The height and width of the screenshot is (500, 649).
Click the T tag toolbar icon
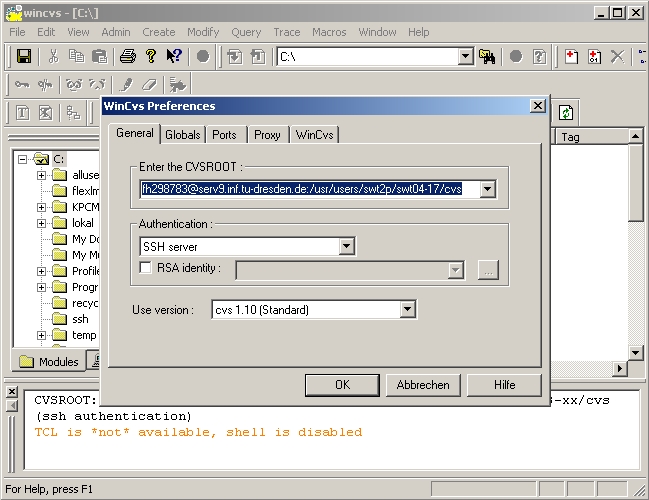pos(22,113)
